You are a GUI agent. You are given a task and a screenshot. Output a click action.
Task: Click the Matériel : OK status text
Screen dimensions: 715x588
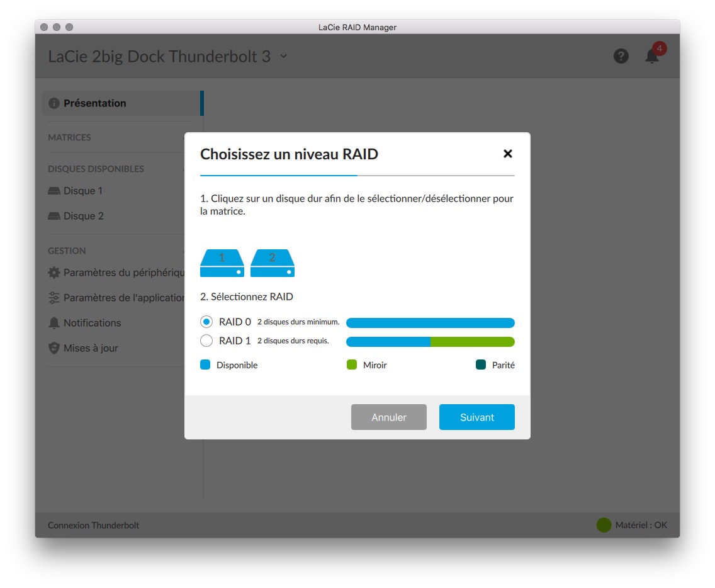pos(641,525)
